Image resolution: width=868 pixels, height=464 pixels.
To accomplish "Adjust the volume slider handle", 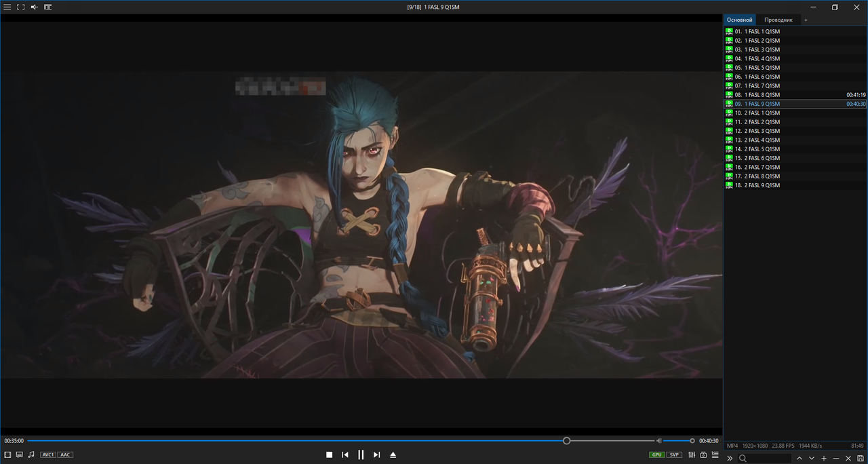I will point(692,441).
